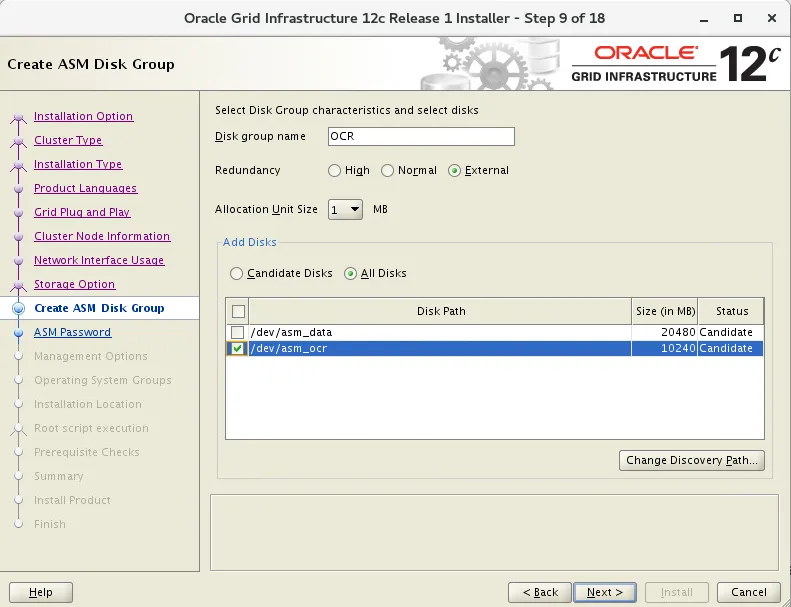This screenshot has height=607, width=791.
Task: Open Product Languages step
Action: [85, 188]
